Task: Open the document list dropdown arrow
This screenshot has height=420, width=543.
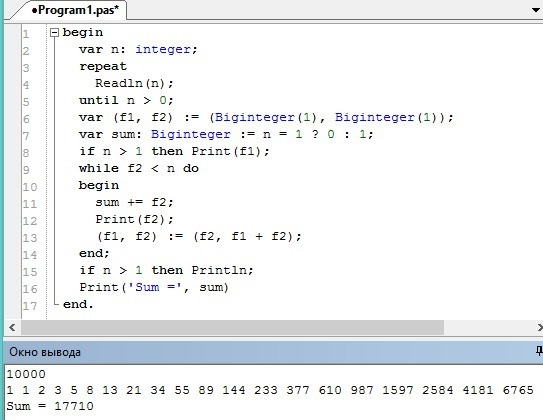Action: coord(536,10)
